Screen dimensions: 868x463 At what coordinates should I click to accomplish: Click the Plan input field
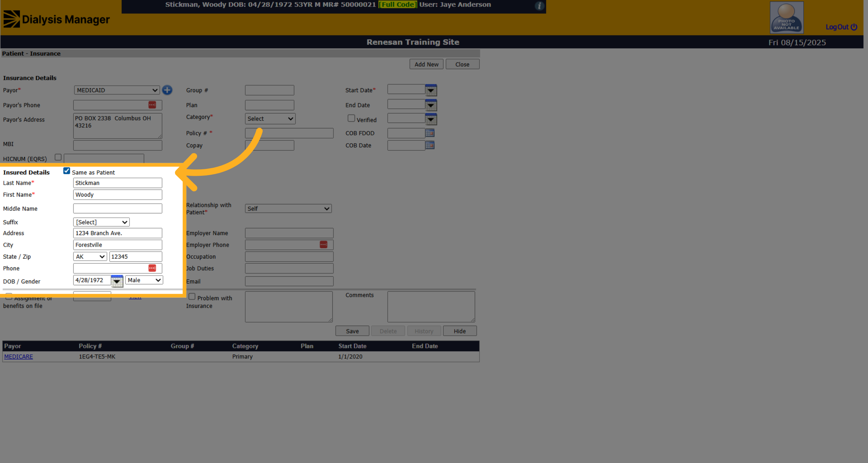(269, 105)
